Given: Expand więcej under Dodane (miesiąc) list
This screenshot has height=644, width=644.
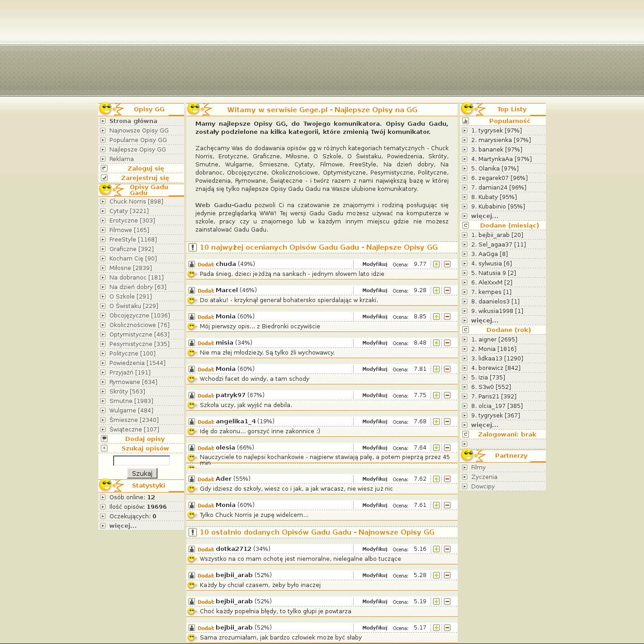Looking at the screenshot, I should coord(484,321).
